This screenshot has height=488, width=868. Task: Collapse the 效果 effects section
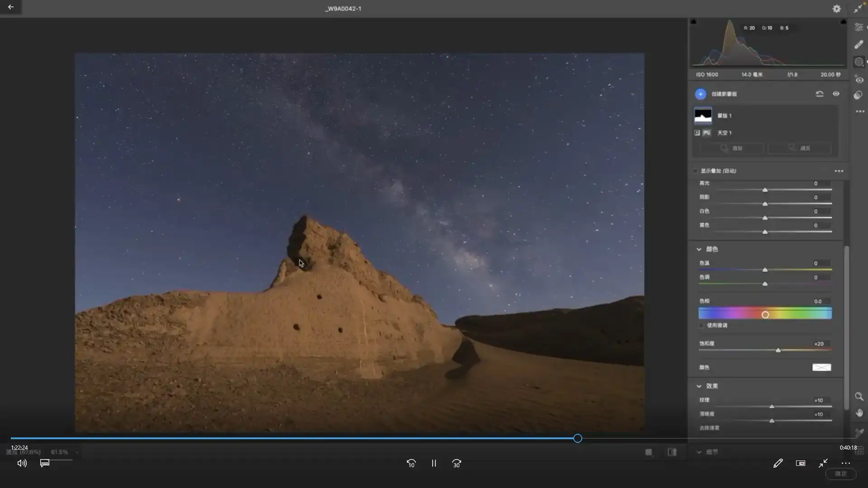click(x=699, y=386)
